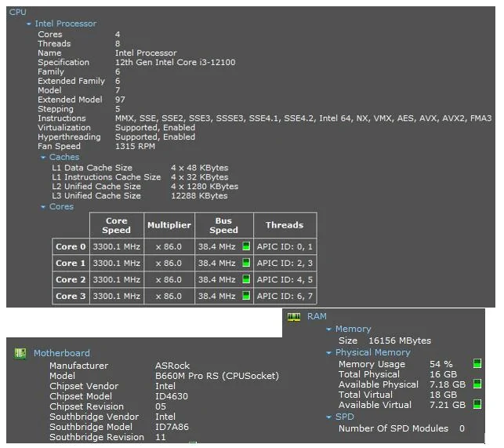Collapse the Caches section
This screenshot has height=448, width=504.
point(43,158)
